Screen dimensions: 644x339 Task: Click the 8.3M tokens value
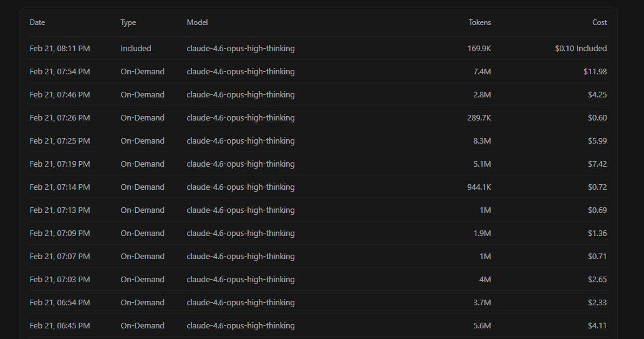click(482, 140)
